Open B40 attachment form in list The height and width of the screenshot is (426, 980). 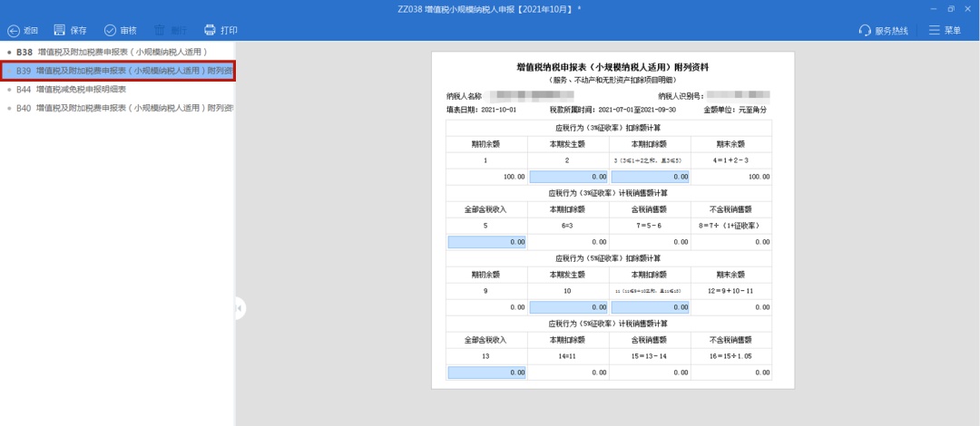tap(122, 108)
